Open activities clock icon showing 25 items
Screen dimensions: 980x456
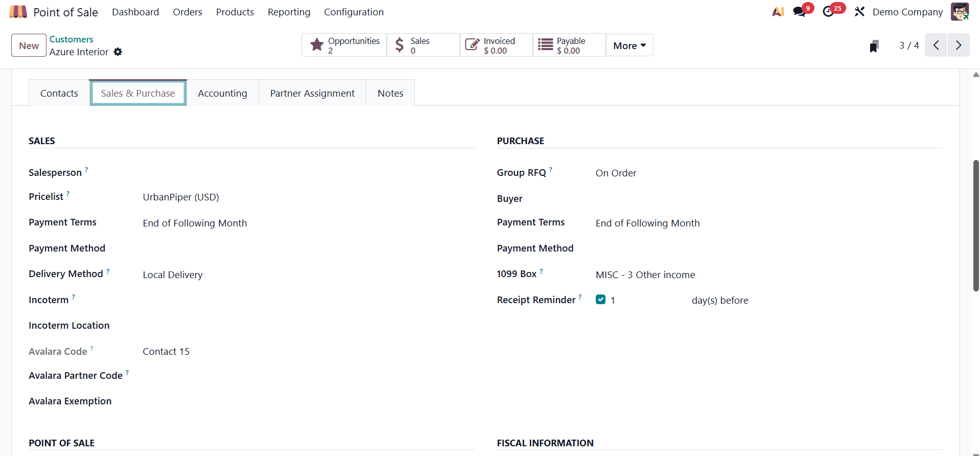(829, 11)
